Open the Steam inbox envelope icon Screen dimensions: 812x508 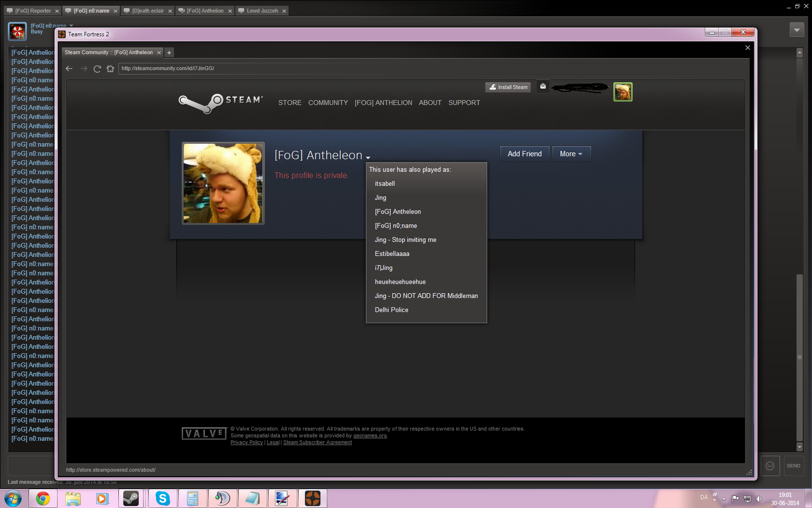click(x=543, y=87)
